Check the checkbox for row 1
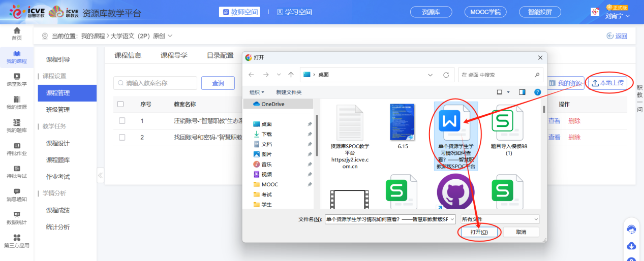Screen dimensions: 644x261 click(122, 121)
